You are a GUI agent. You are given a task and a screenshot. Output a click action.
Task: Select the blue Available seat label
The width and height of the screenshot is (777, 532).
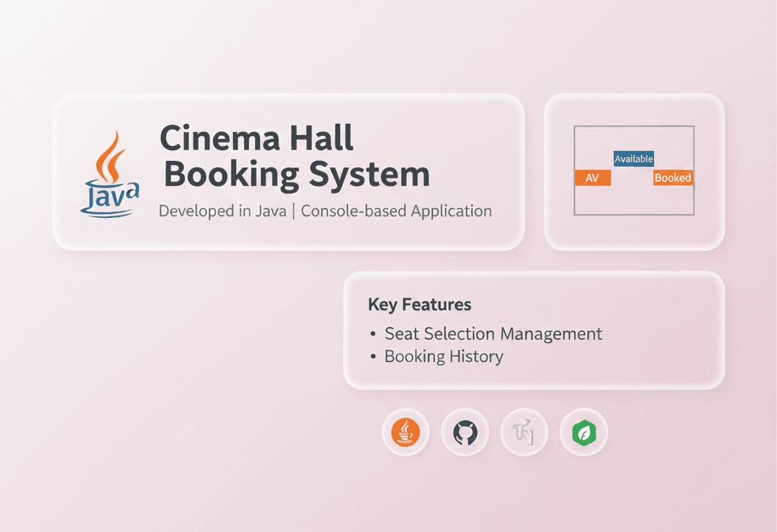point(634,159)
